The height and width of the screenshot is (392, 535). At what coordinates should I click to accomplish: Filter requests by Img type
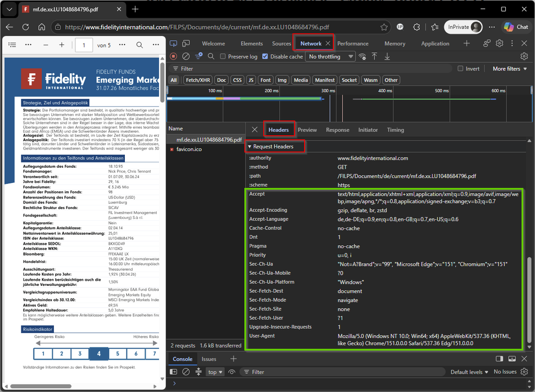coord(282,80)
